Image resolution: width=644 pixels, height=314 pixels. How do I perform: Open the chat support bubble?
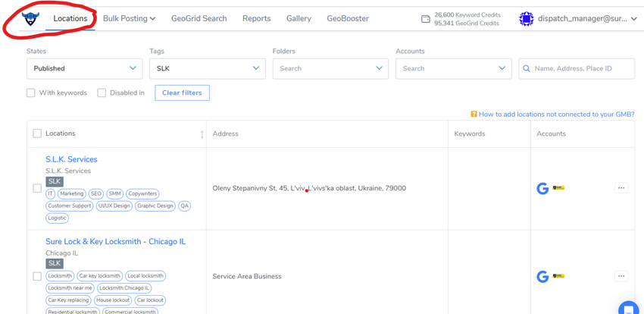click(x=630, y=309)
